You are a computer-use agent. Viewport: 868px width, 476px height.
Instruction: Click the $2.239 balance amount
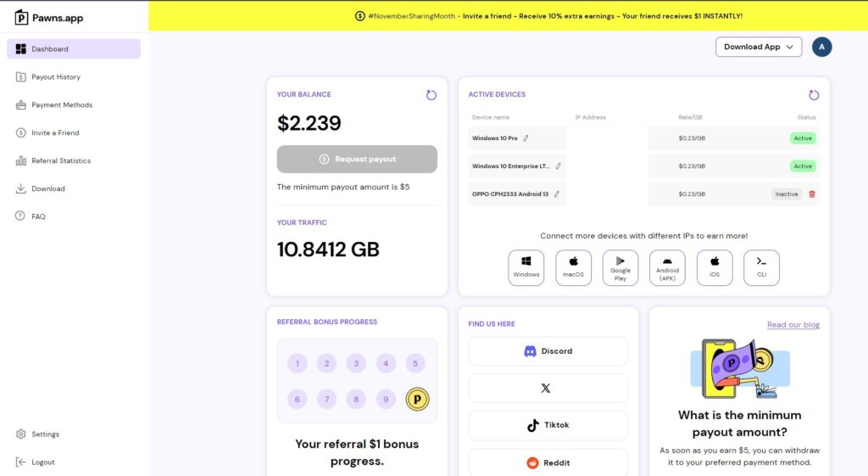point(309,123)
